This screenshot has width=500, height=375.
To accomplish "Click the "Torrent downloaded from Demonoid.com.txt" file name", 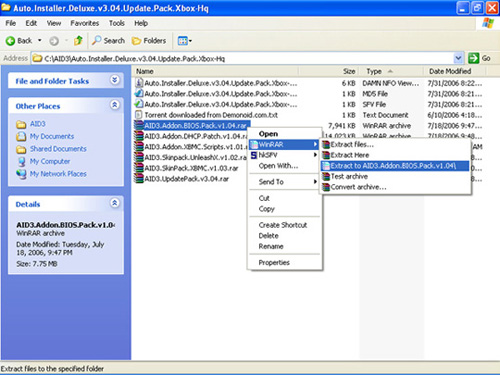I will pos(211,115).
